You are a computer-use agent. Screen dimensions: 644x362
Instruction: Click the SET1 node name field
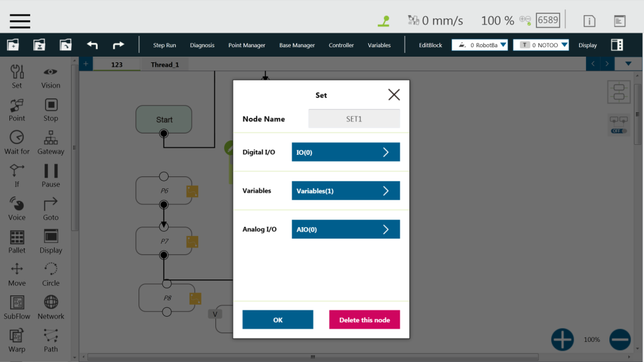click(354, 119)
